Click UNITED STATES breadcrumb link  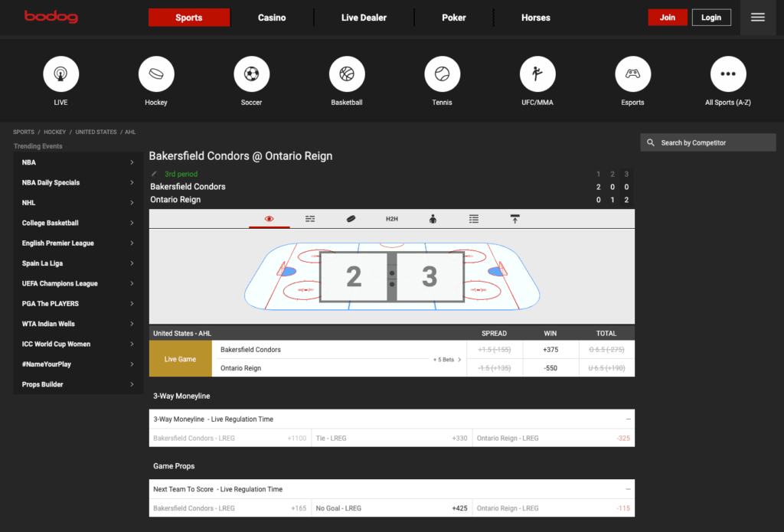[96, 132]
